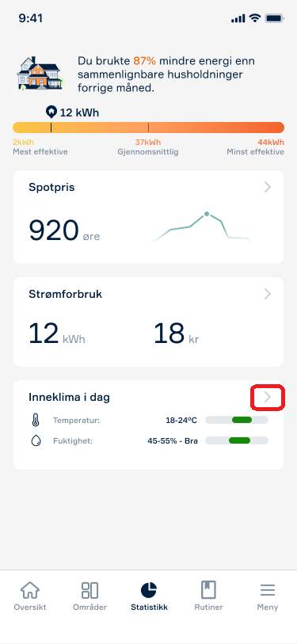297x644 pixels.
Task: Open the Rutiner bookmark icon tab
Action: (208, 591)
